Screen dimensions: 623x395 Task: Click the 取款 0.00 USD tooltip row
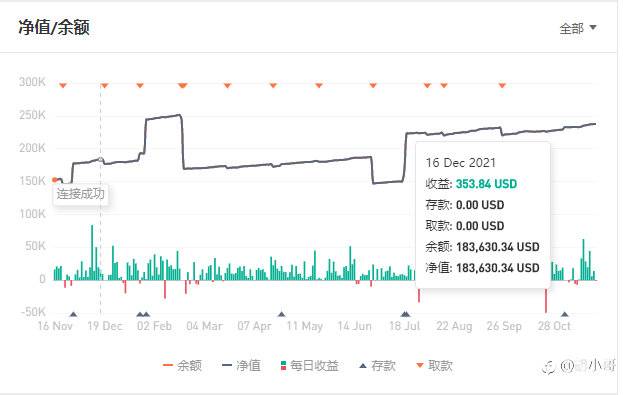pyautogui.click(x=465, y=226)
